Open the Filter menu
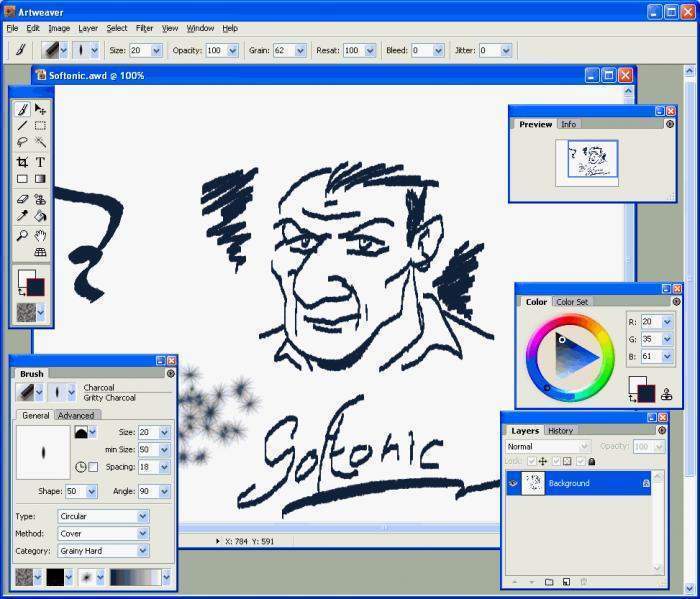700x599 pixels. 144,28
